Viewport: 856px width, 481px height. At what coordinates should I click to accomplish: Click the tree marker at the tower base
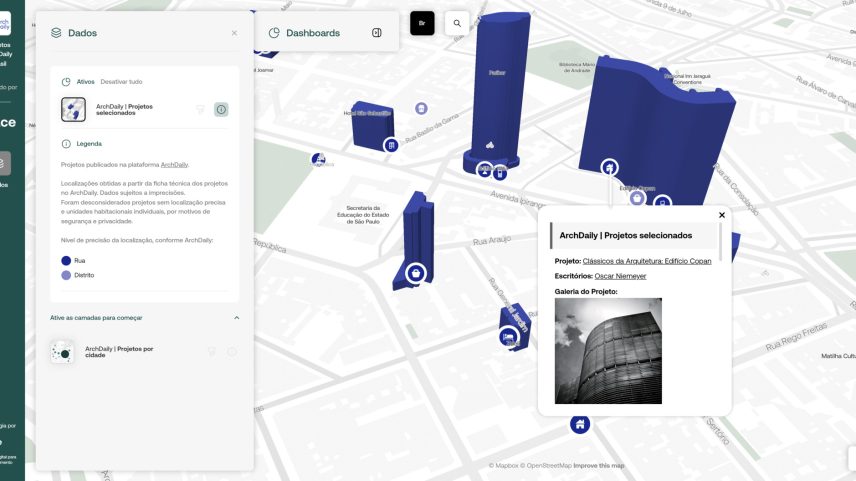point(484,170)
